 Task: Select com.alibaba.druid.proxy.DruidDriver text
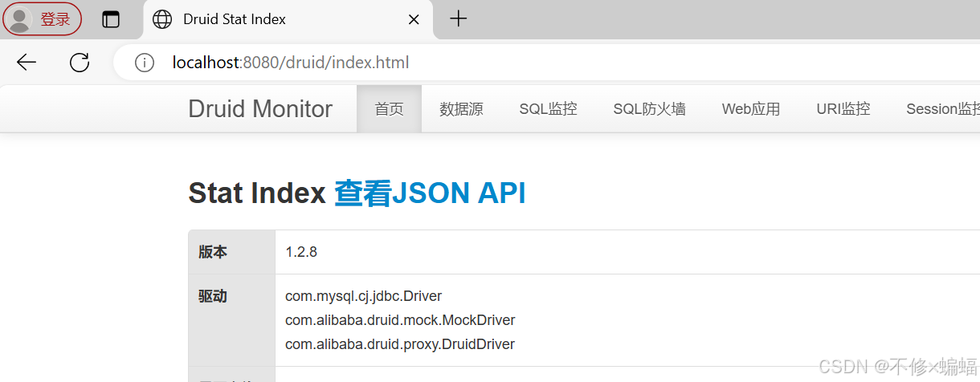400,344
